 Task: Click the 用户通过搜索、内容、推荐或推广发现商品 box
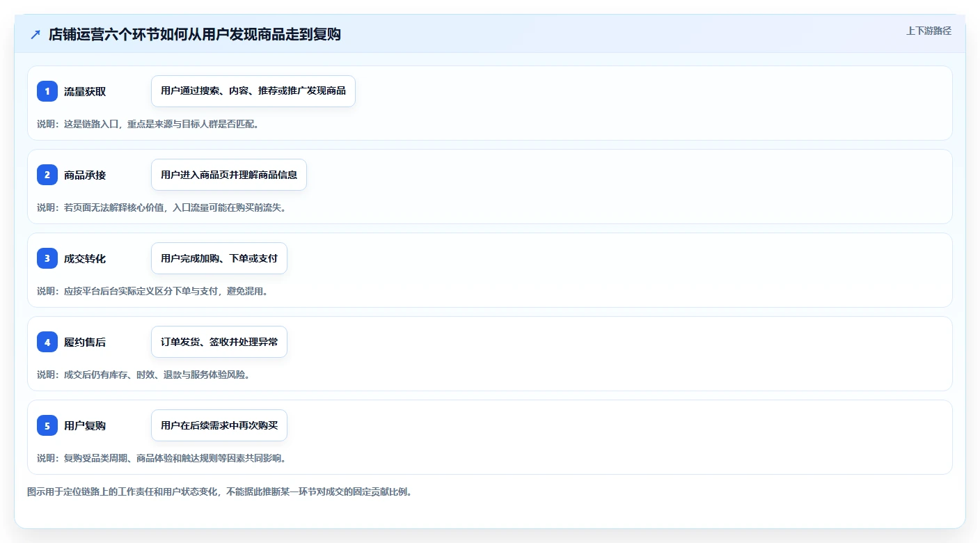click(253, 91)
